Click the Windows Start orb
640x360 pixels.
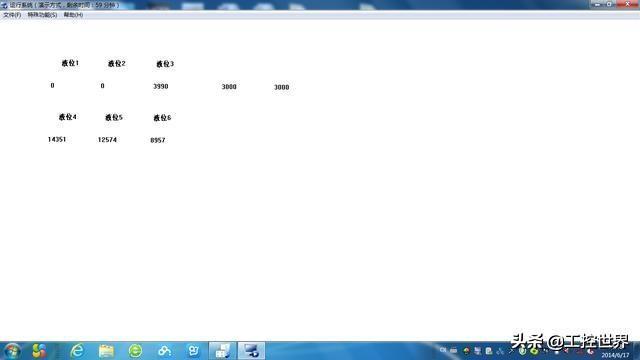[x=12, y=351]
